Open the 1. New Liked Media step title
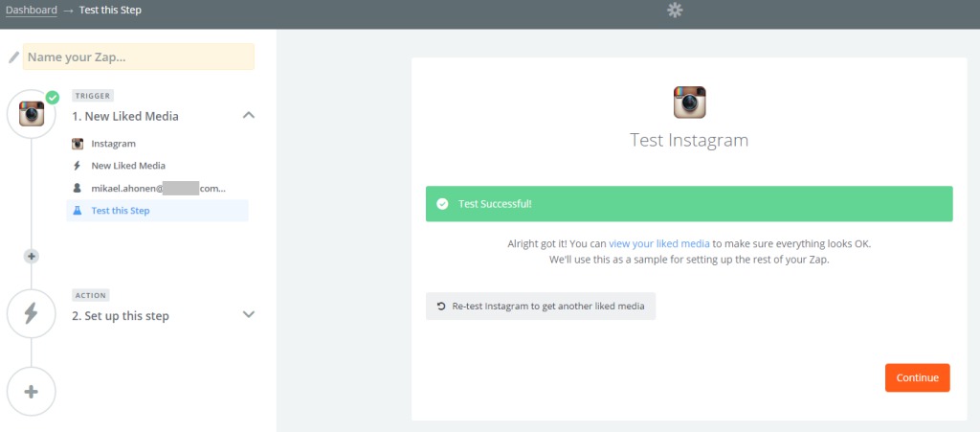The width and height of the screenshot is (980, 432). [125, 116]
